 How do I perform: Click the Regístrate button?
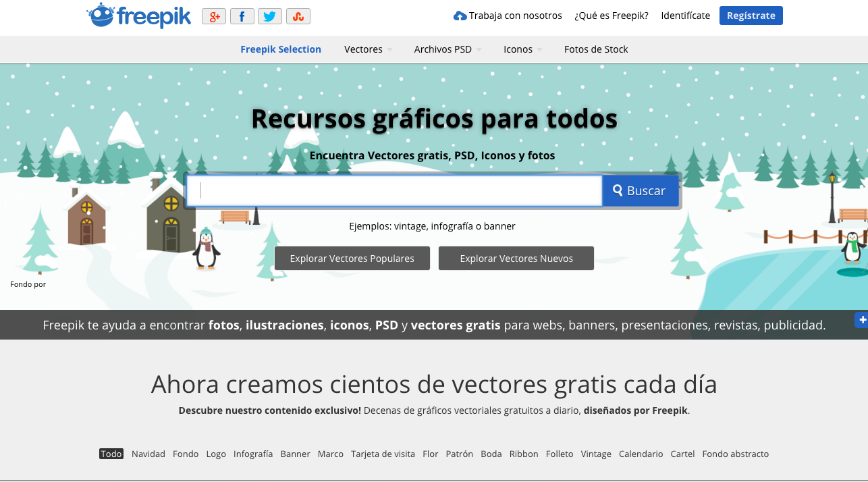(x=751, y=16)
